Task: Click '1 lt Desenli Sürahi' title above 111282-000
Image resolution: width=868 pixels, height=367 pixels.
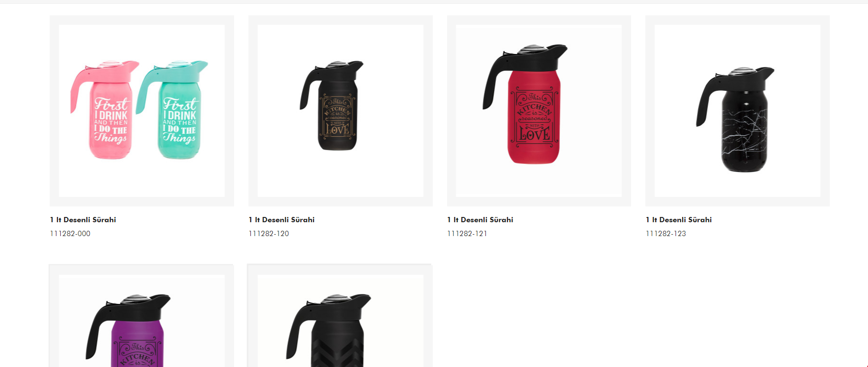Action: point(83,220)
